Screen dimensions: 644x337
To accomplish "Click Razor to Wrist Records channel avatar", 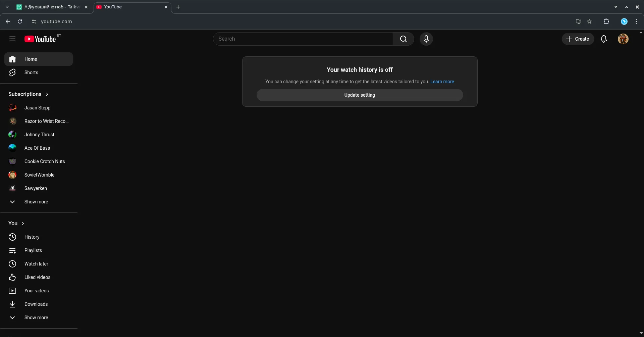I will pyautogui.click(x=12, y=121).
